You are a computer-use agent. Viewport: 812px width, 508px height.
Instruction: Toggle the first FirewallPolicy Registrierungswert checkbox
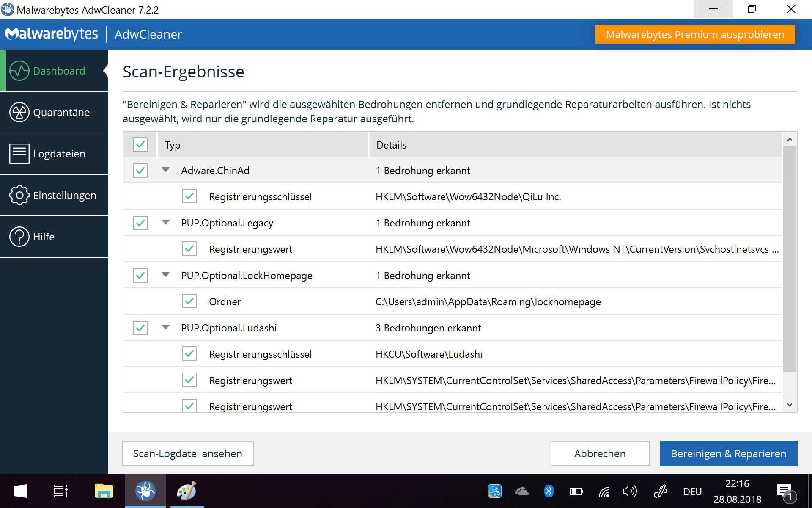[189, 380]
